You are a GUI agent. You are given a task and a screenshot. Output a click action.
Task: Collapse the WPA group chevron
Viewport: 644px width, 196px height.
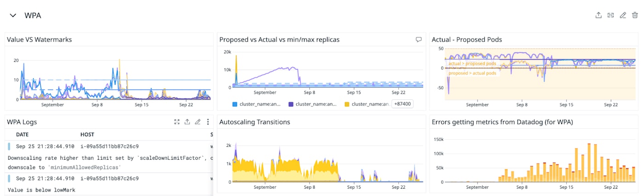[x=13, y=16]
